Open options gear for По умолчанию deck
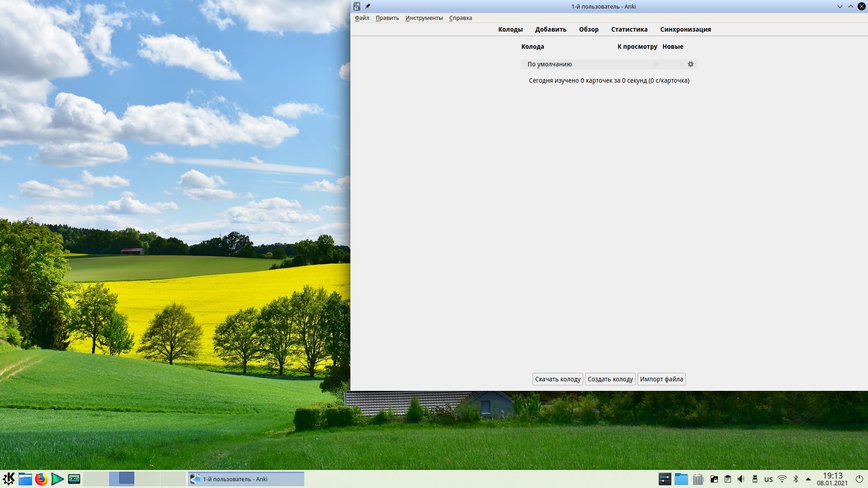This screenshot has width=868, height=488. (690, 64)
